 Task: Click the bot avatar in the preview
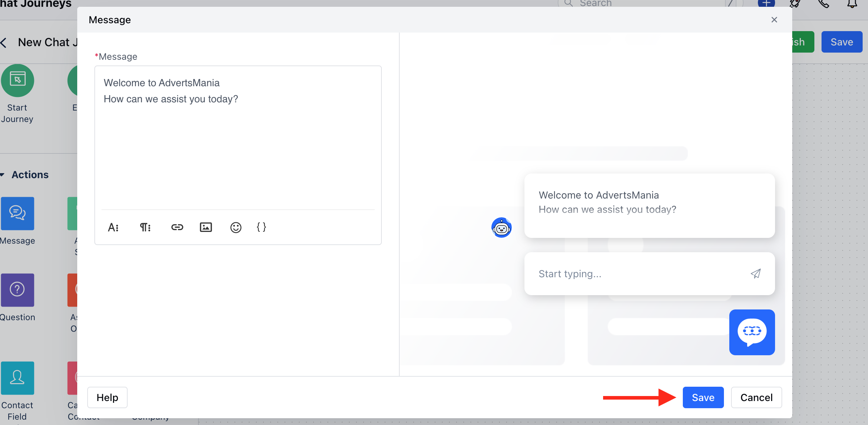click(502, 228)
